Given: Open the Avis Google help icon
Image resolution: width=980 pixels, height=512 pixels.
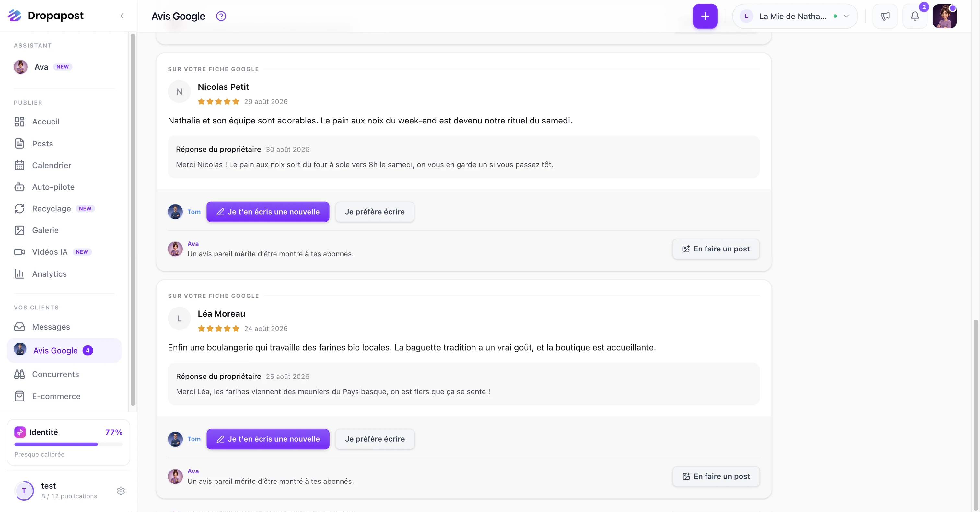Looking at the screenshot, I should 221,16.
